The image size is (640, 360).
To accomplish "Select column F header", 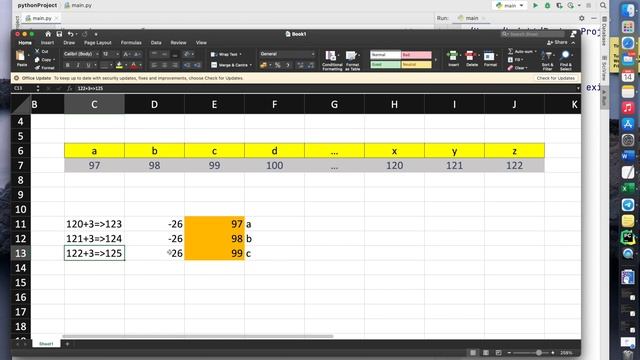I will point(274,104).
